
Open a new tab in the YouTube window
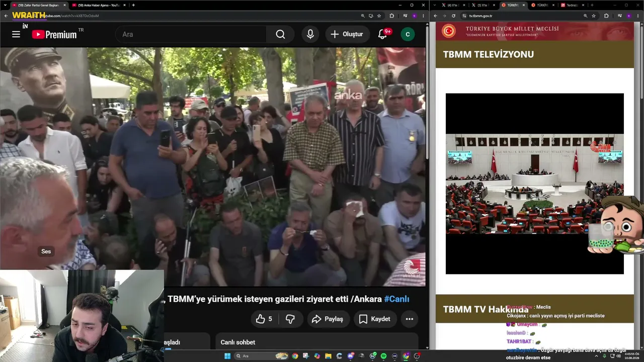[x=133, y=5]
